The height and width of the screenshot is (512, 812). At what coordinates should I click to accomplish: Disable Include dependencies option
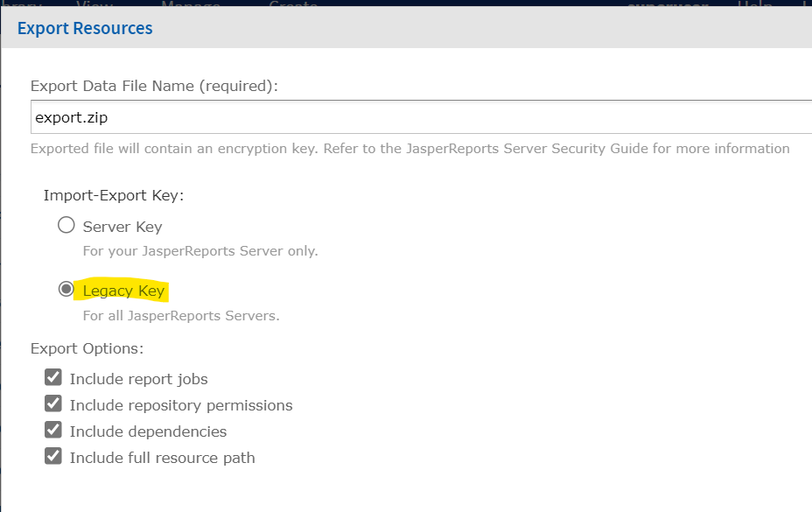coord(53,429)
